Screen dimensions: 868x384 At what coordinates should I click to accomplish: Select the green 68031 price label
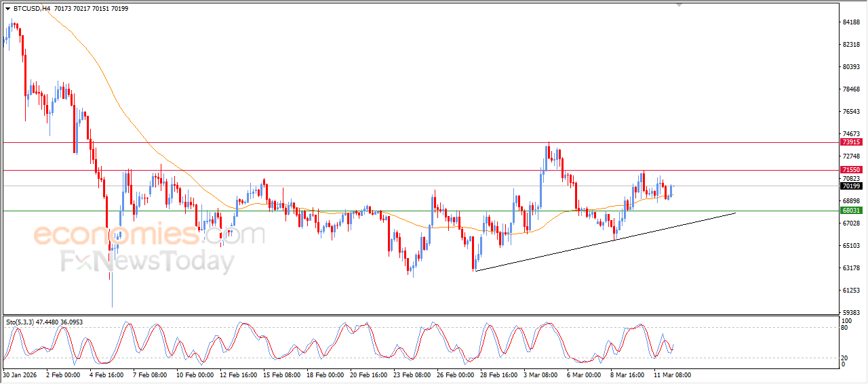pyautogui.click(x=851, y=211)
